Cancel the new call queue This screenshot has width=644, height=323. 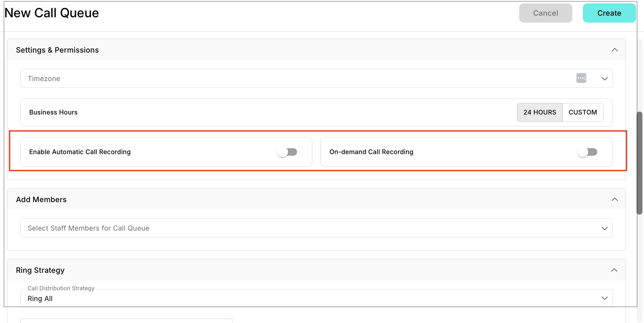[x=546, y=13]
